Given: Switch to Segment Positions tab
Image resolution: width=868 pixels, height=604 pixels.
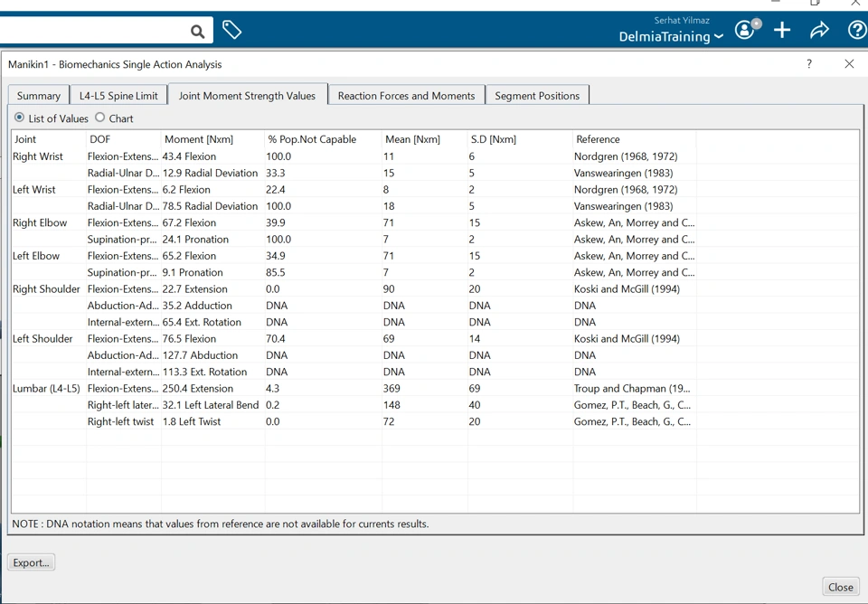Looking at the screenshot, I should coord(537,96).
